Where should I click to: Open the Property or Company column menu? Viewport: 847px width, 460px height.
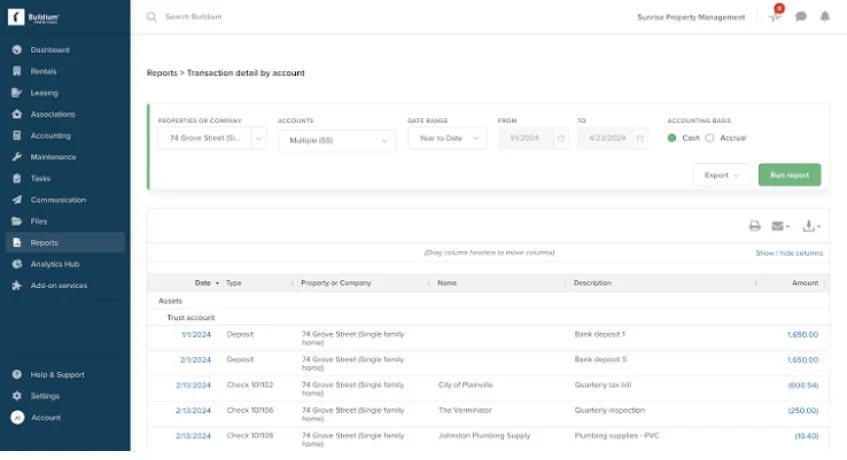[x=428, y=283]
